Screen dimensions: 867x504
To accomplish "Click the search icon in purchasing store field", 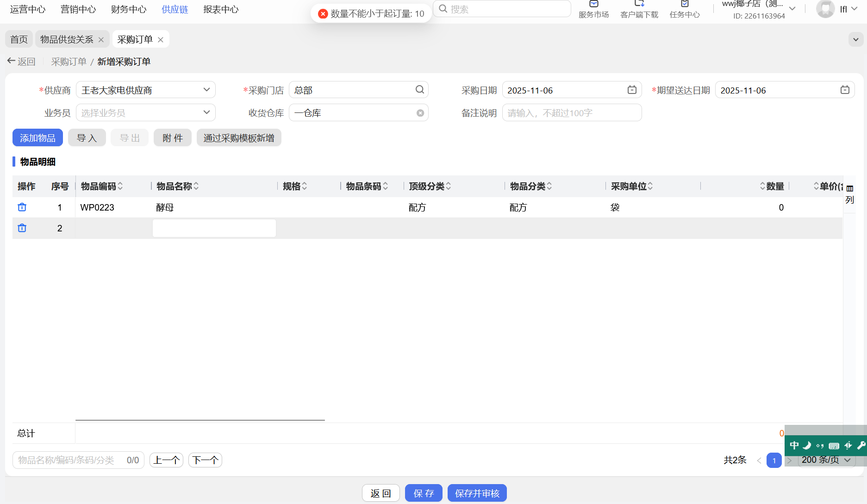I will [x=419, y=90].
